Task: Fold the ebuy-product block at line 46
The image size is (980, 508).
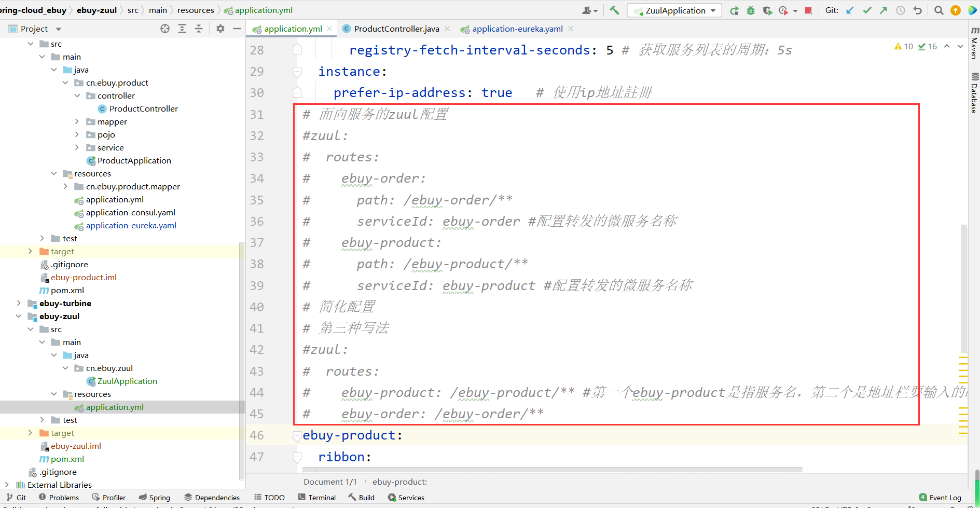Action: [297, 436]
